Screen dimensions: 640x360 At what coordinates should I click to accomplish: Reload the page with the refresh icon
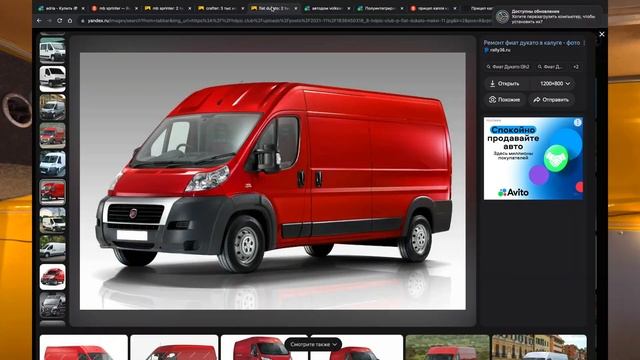(x=60, y=20)
